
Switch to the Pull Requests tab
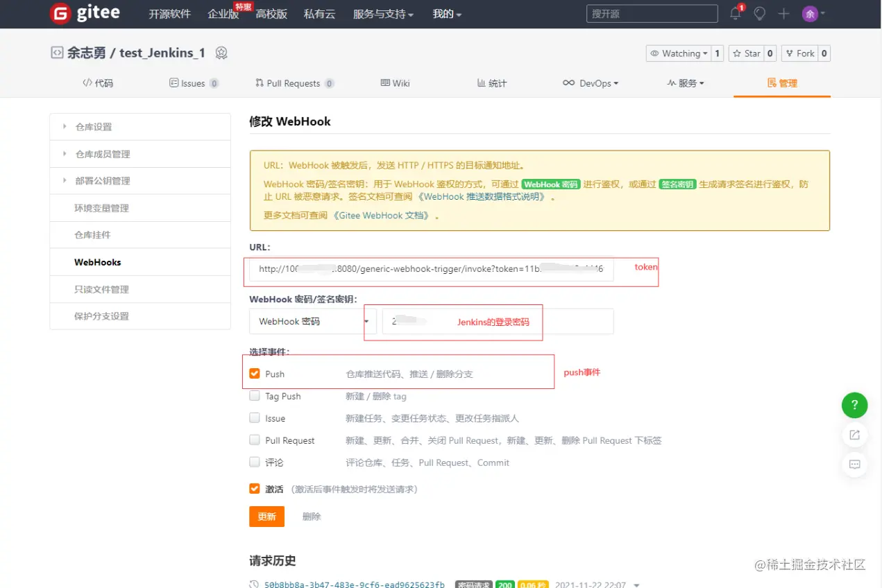click(x=294, y=83)
